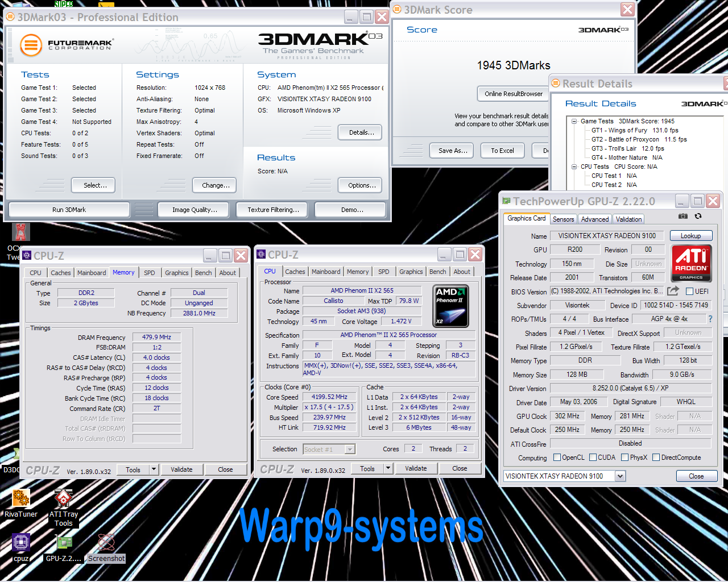
Task: Click the Core Speed value 4199.52 MHz
Action: coord(329,397)
